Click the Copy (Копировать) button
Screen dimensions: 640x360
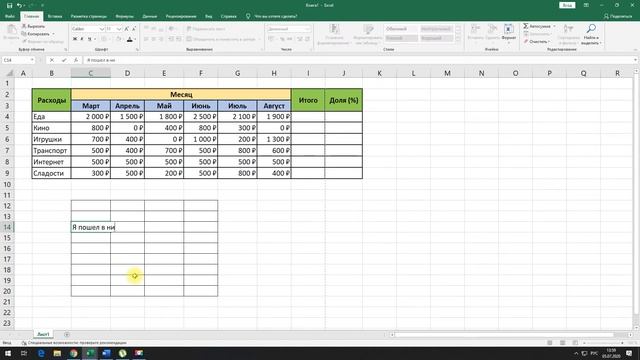(x=36, y=34)
